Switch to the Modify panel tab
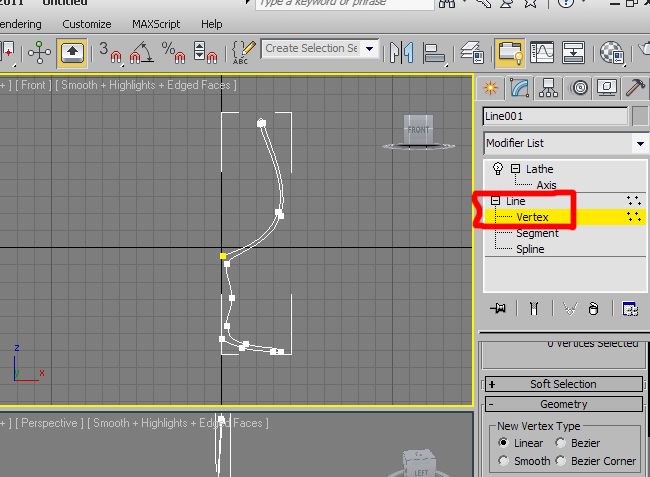The height and width of the screenshot is (477, 650). (x=519, y=88)
